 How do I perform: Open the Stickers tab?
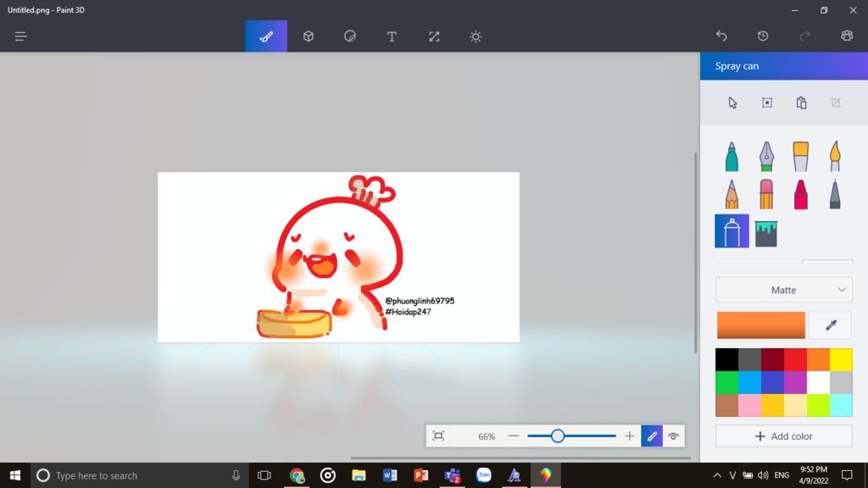coord(350,36)
